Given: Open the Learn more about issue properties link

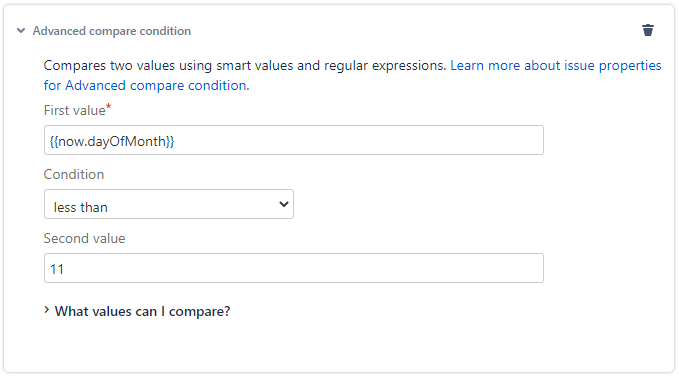Looking at the screenshot, I should click(556, 65).
